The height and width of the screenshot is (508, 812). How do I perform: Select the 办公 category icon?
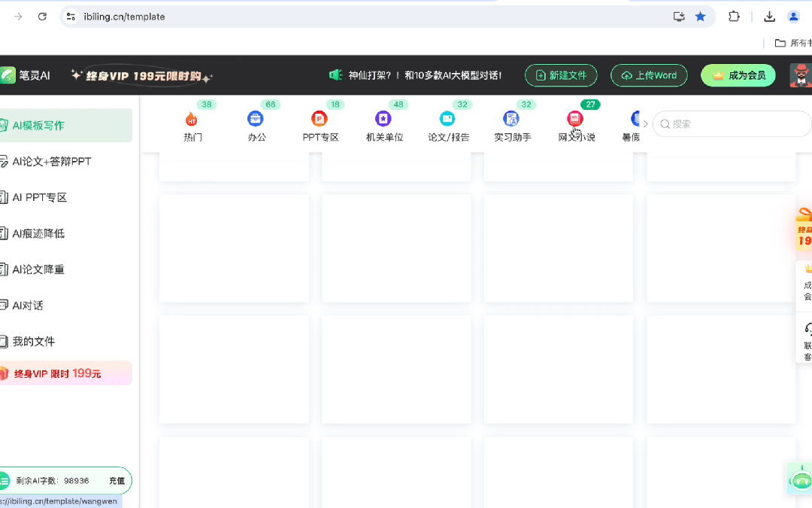[256, 119]
